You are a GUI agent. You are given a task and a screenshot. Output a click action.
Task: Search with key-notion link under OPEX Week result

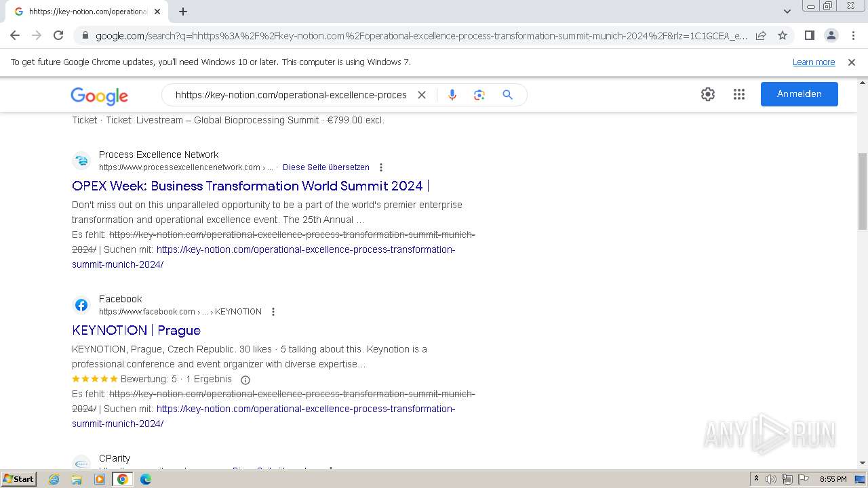click(264, 257)
